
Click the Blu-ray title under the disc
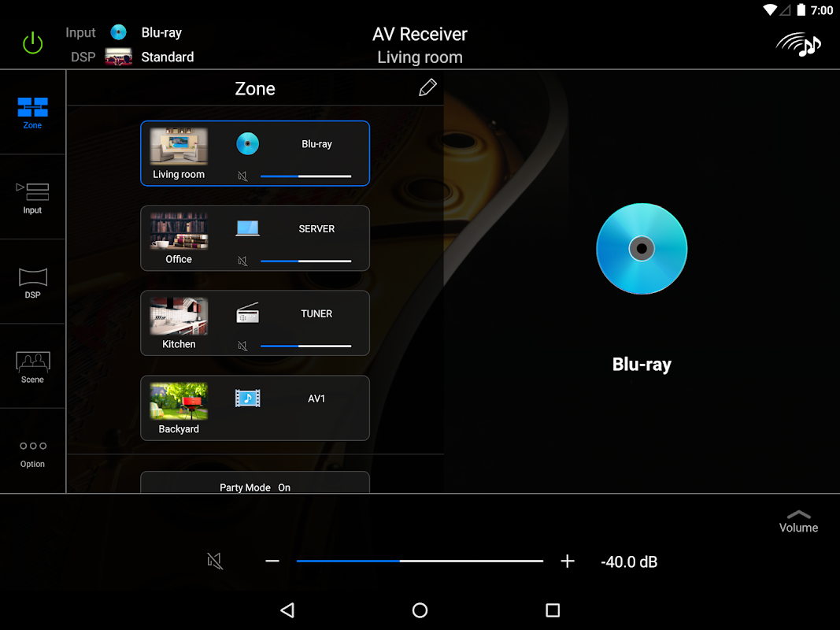642,365
